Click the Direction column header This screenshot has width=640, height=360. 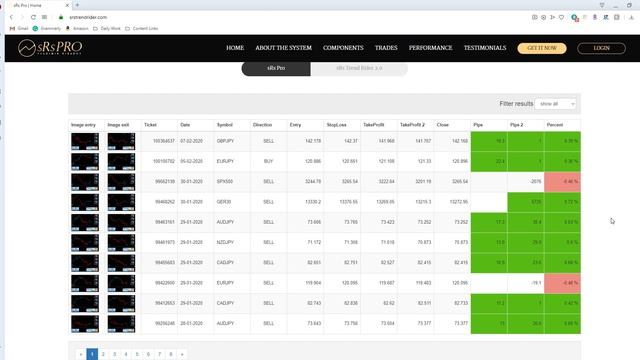click(262, 125)
